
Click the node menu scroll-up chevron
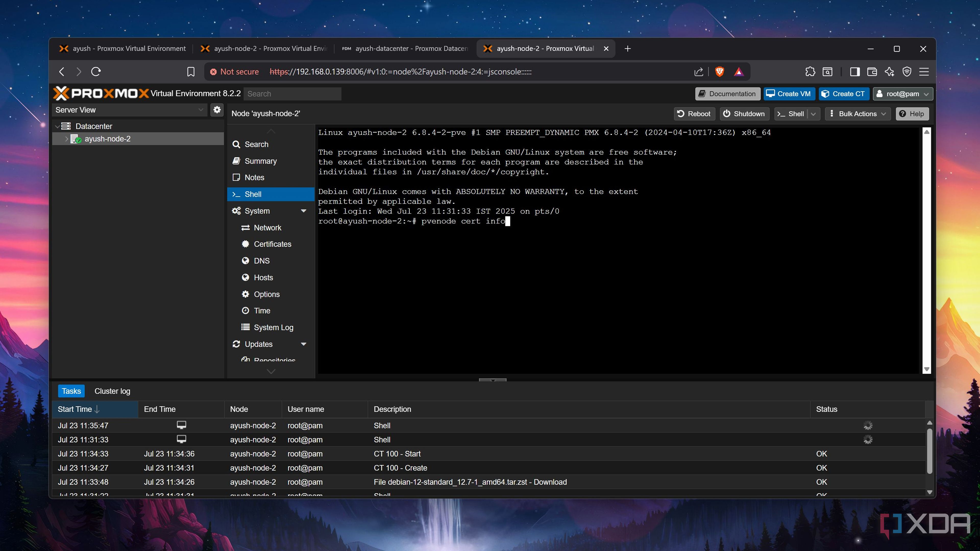tap(271, 131)
